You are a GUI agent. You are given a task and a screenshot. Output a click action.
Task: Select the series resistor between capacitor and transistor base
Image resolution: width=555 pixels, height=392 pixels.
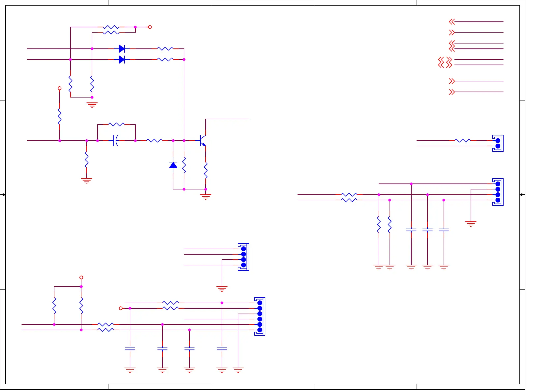click(x=154, y=141)
